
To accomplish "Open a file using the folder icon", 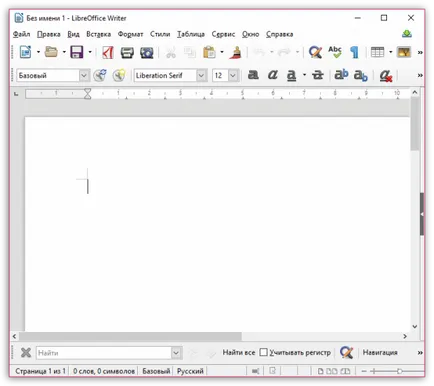I will pos(51,52).
